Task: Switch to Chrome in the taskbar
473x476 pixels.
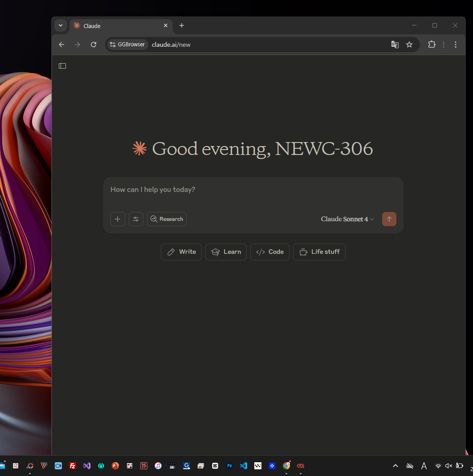Action: coord(286,466)
